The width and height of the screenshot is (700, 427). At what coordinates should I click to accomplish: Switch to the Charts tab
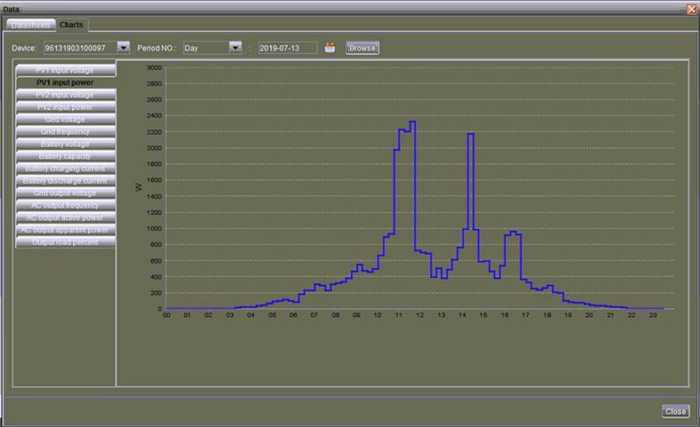click(x=71, y=25)
